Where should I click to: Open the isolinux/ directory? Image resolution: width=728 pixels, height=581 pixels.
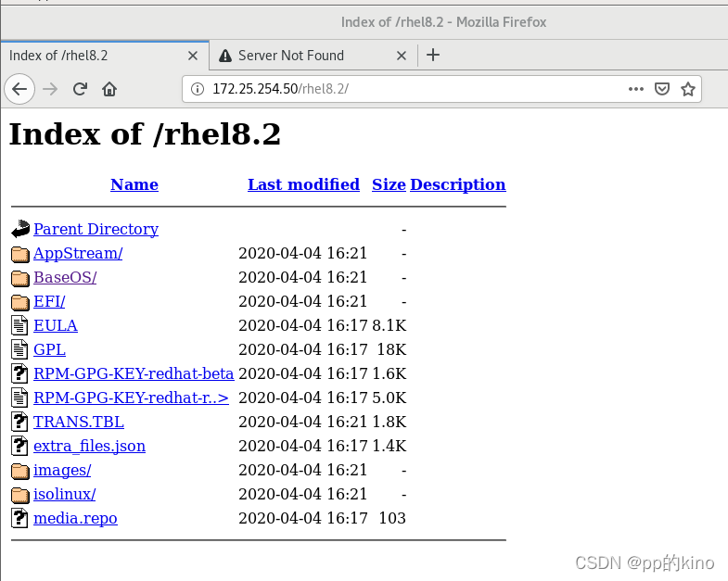click(65, 495)
